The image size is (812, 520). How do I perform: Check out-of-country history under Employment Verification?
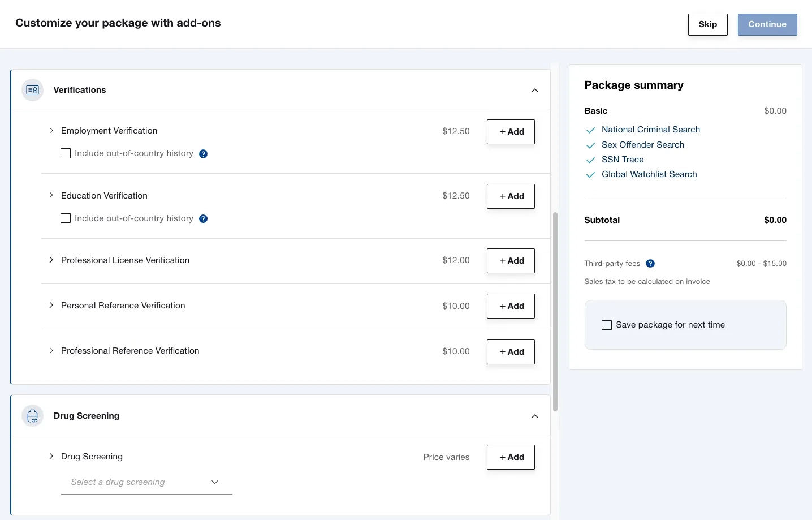(66, 153)
